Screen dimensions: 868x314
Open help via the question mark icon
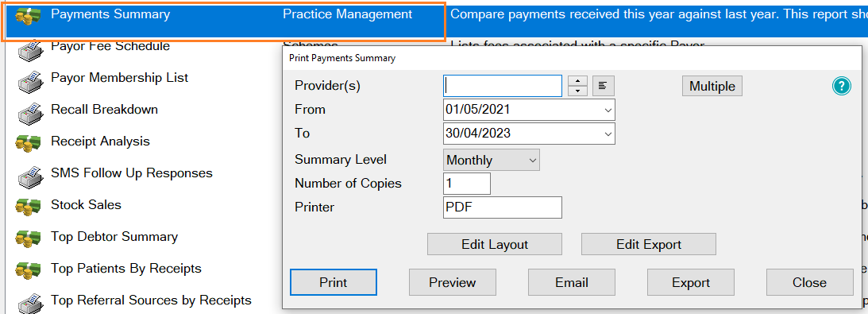coord(841,86)
